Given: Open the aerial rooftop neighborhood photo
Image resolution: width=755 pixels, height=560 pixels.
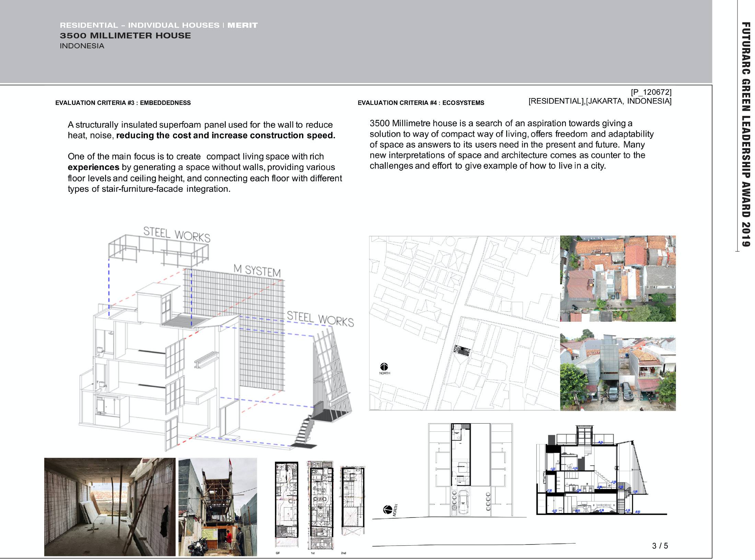Looking at the screenshot, I should (618, 278).
